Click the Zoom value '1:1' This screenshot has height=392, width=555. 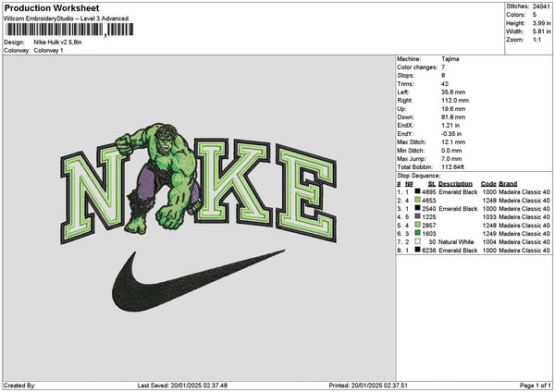coord(536,40)
